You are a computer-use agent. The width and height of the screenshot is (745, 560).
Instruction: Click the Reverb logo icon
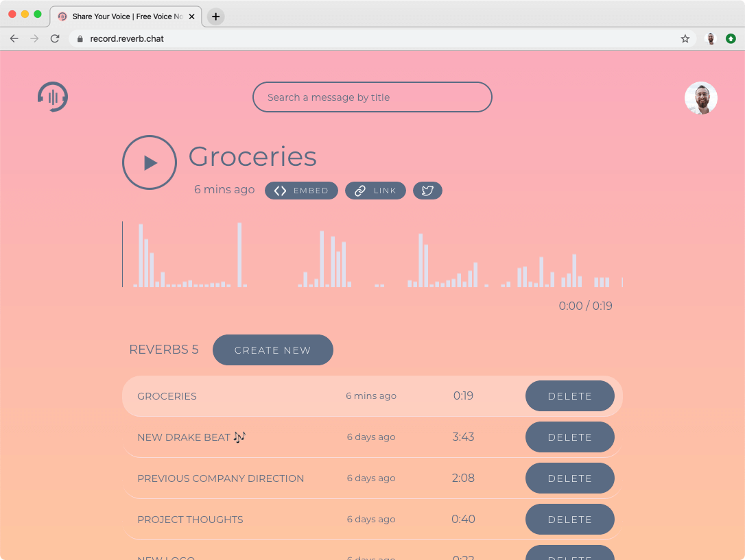tap(53, 97)
